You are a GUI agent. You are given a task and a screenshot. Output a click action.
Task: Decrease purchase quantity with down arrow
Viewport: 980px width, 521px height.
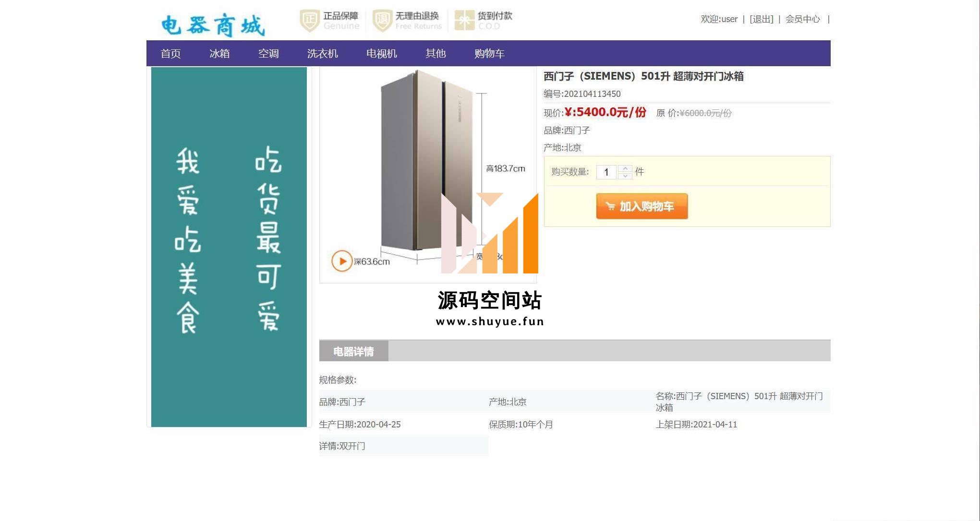pos(625,176)
